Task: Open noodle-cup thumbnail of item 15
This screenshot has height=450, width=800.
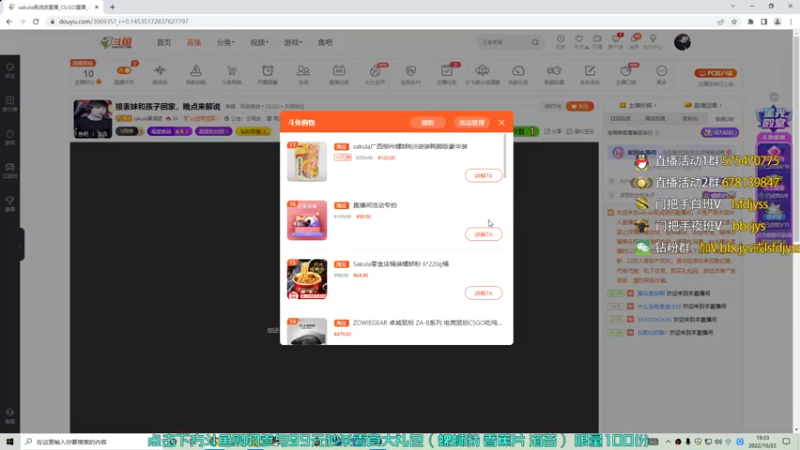Action: tap(307, 279)
